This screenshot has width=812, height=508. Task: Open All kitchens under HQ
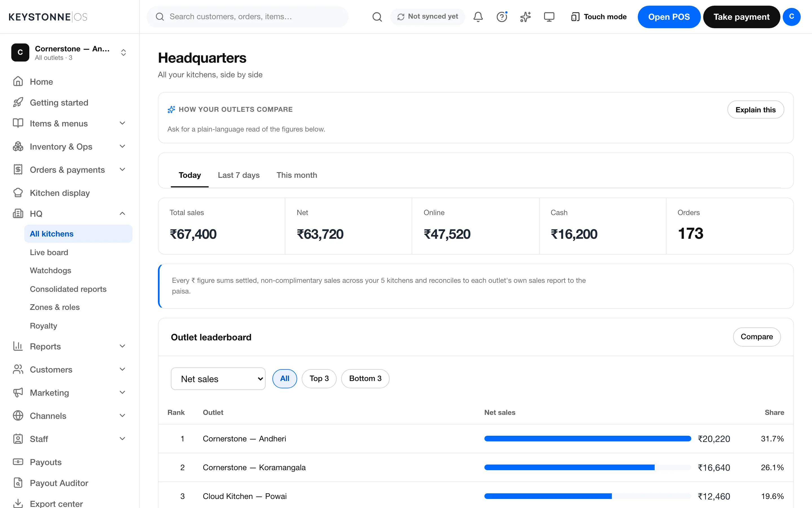(x=78, y=234)
